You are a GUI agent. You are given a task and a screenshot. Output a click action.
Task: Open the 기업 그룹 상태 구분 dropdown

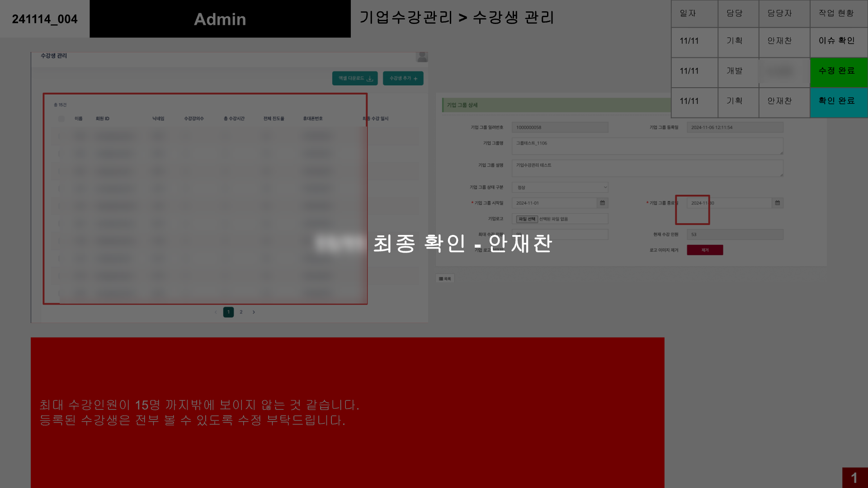tap(560, 187)
